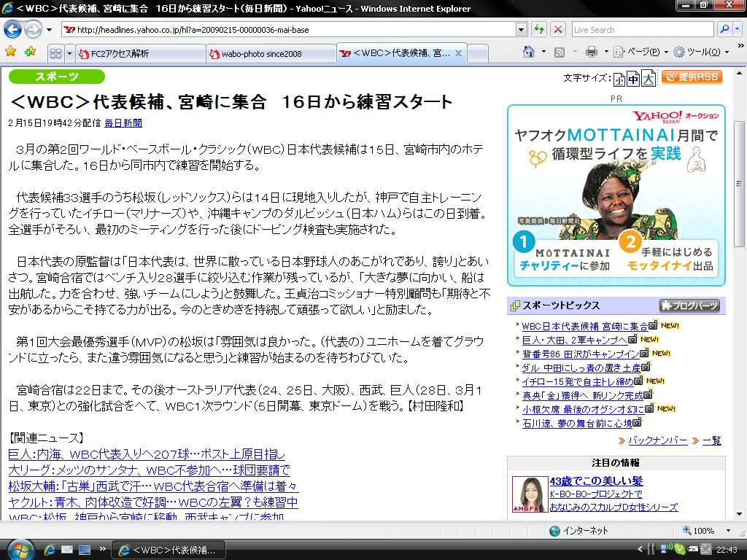Click the ANGFA woman thumbnail
The image size is (747, 560).
click(x=530, y=494)
